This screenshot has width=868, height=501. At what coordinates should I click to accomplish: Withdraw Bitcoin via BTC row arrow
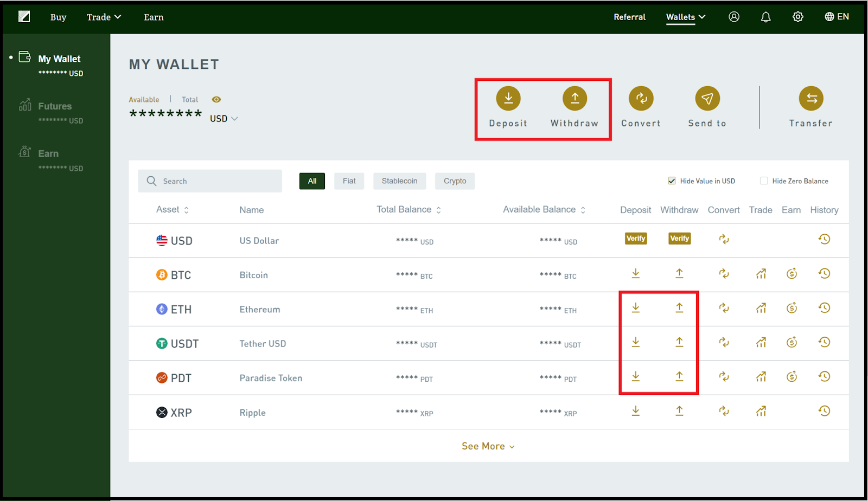point(679,273)
